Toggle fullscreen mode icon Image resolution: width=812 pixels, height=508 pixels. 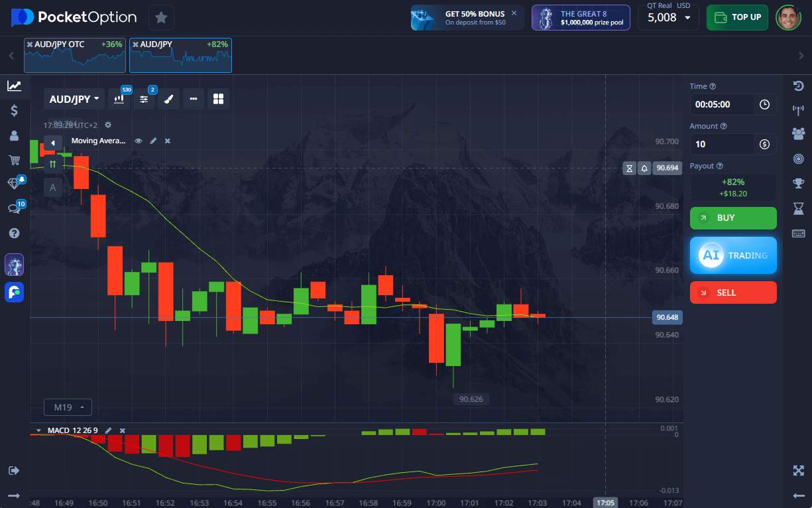(798, 470)
